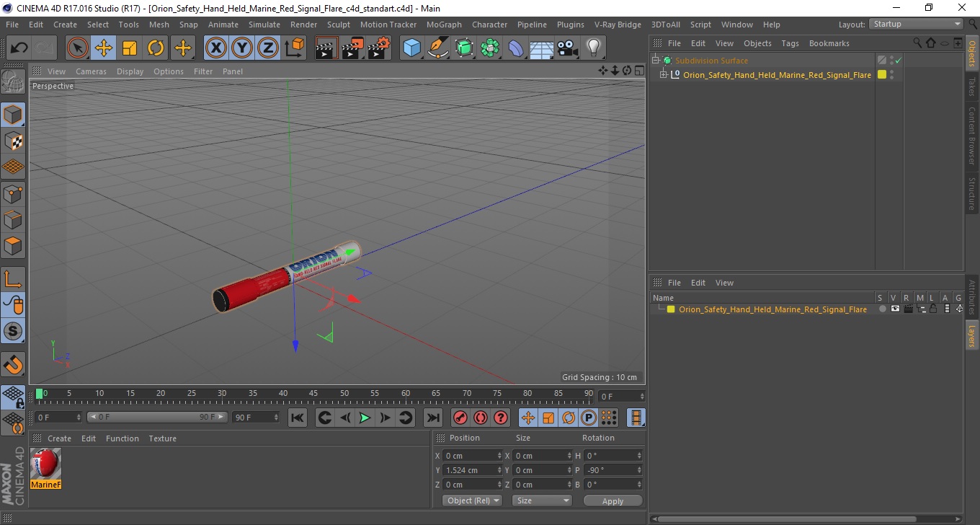Viewport: 980px width, 525px height.
Task: Click the Apply button
Action: pyautogui.click(x=612, y=500)
